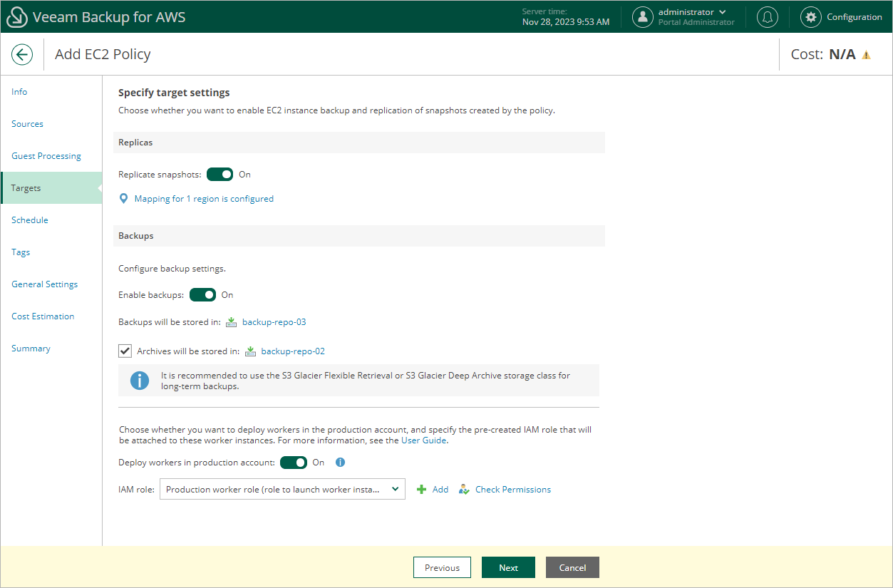This screenshot has width=893, height=588.
Task: Click the administrator user avatar icon
Action: (643, 17)
